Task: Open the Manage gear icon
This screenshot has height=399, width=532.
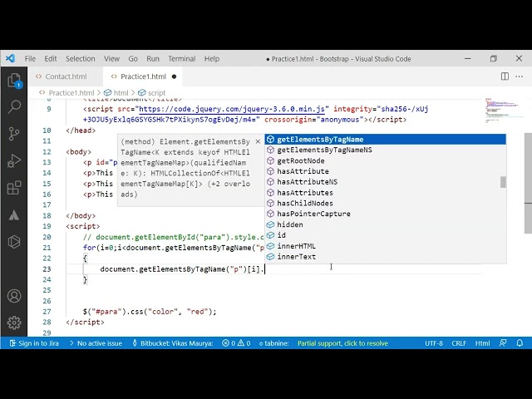Action: (14, 323)
